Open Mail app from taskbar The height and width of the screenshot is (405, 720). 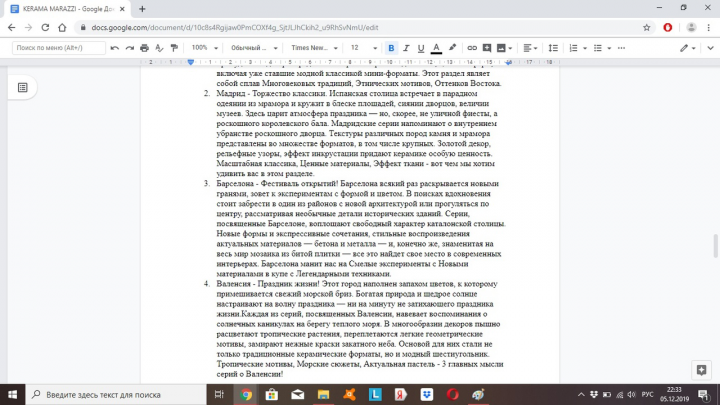pyautogui.click(x=298, y=394)
